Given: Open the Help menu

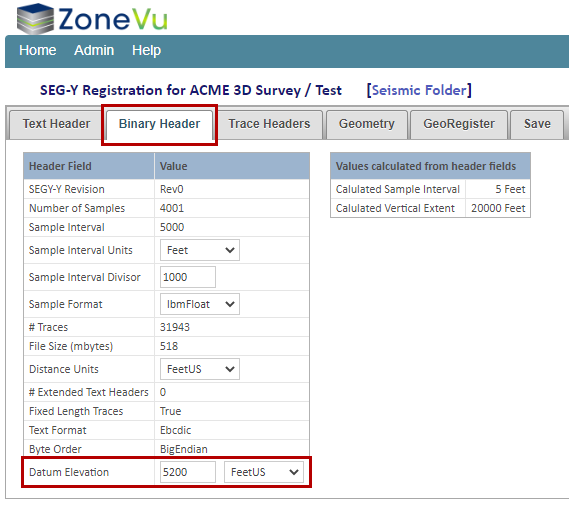Looking at the screenshot, I should (x=146, y=50).
